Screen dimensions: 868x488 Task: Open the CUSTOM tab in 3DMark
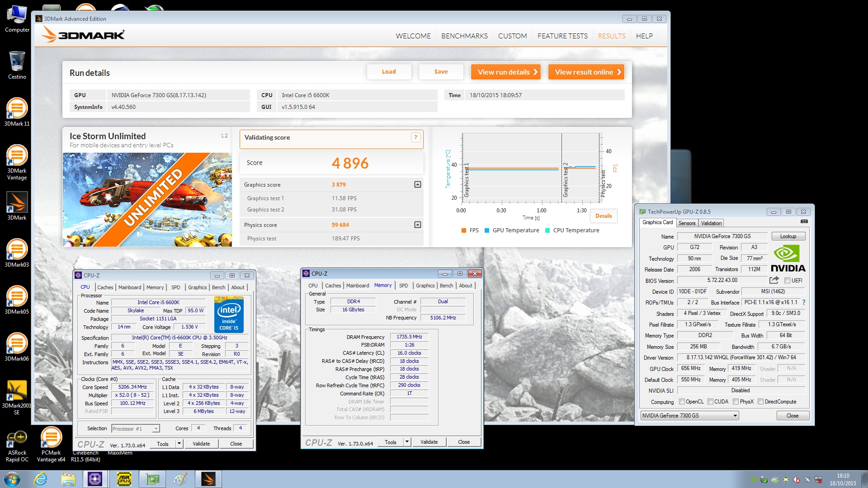(512, 36)
